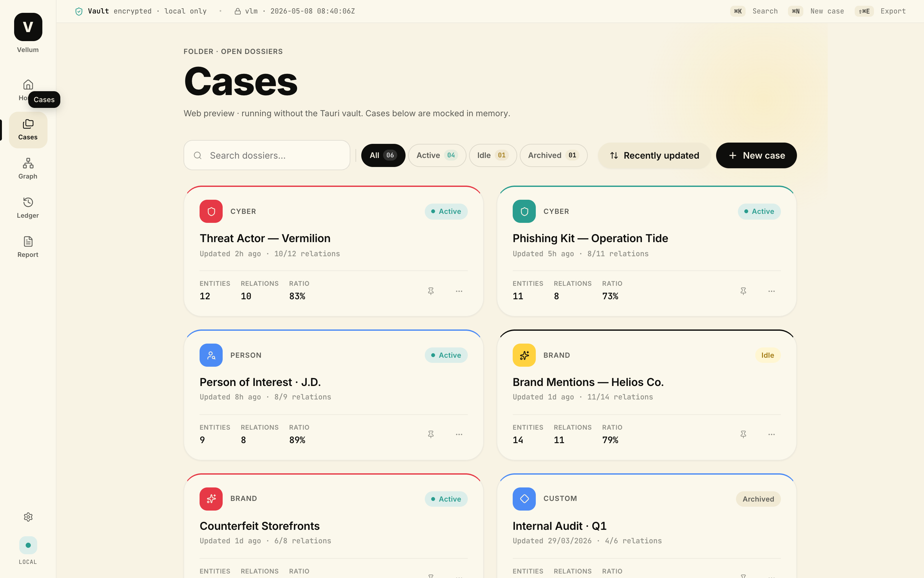The image size is (924, 578).
Task: Click the red shield icon on Vermilion card
Action: tap(211, 211)
